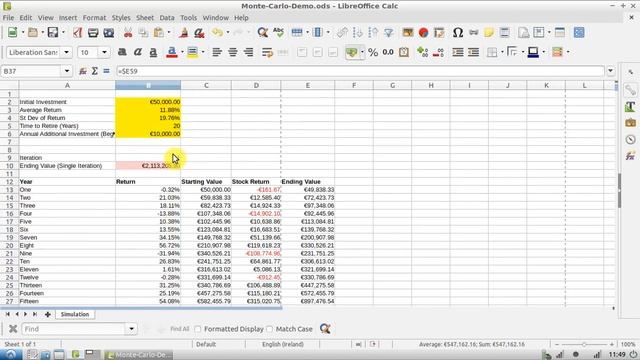
Task: Open the Sheet menu
Action: (145, 18)
